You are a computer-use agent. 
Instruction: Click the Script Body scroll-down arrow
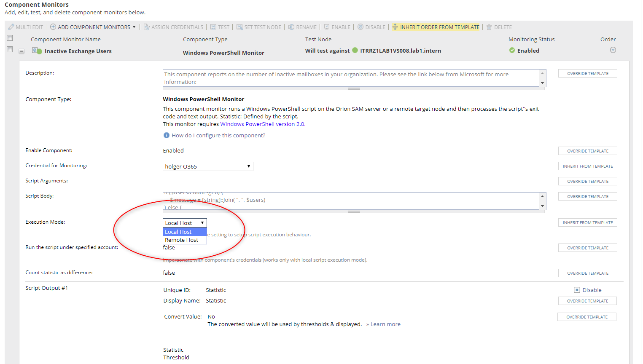pyautogui.click(x=542, y=206)
